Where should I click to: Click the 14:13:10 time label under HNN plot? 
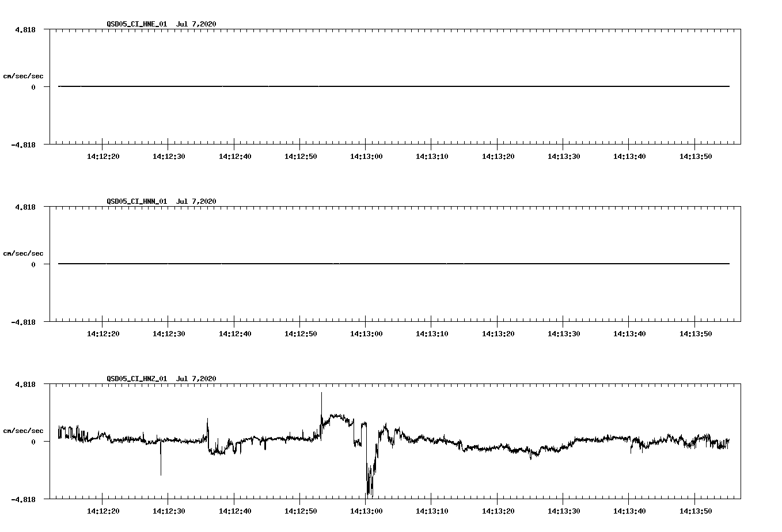[x=432, y=334]
